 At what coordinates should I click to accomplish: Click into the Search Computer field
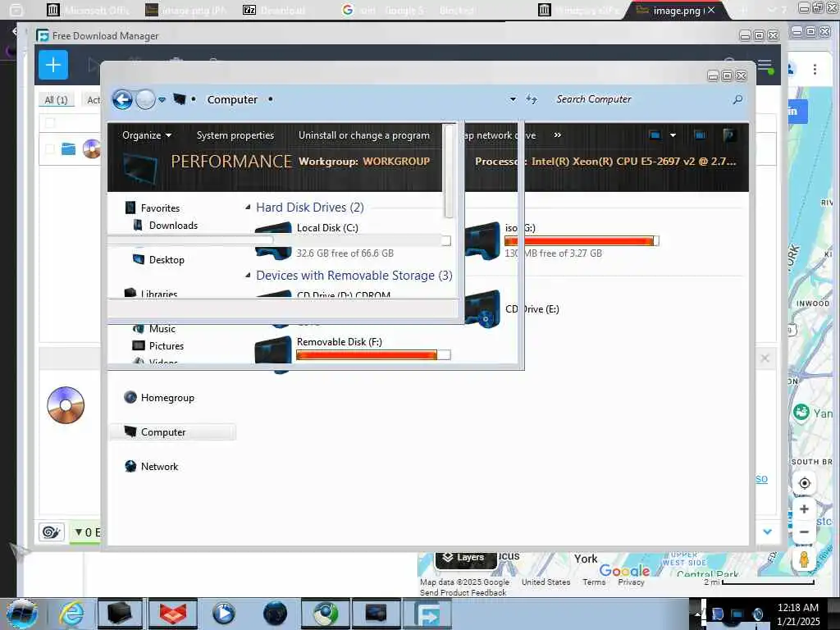(x=641, y=99)
